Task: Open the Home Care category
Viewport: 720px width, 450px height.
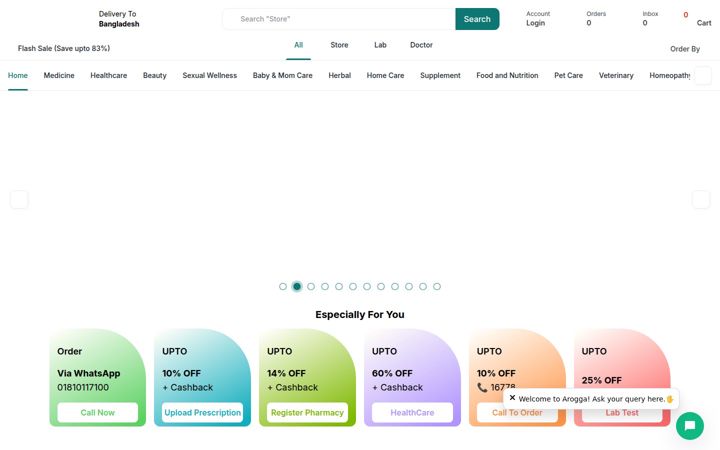Action: pyautogui.click(x=385, y=75)
